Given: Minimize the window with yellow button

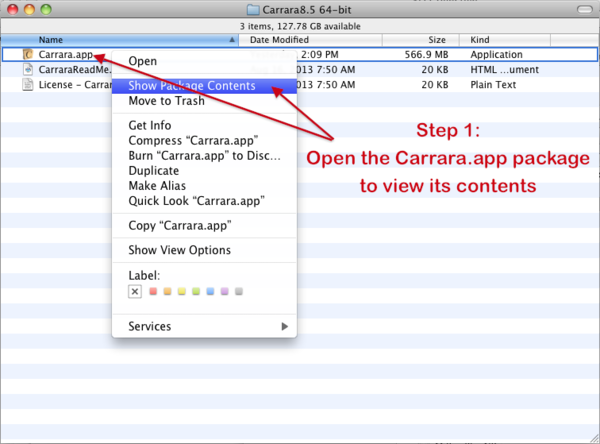Looking at the screenshot, I should pos(29,10).
